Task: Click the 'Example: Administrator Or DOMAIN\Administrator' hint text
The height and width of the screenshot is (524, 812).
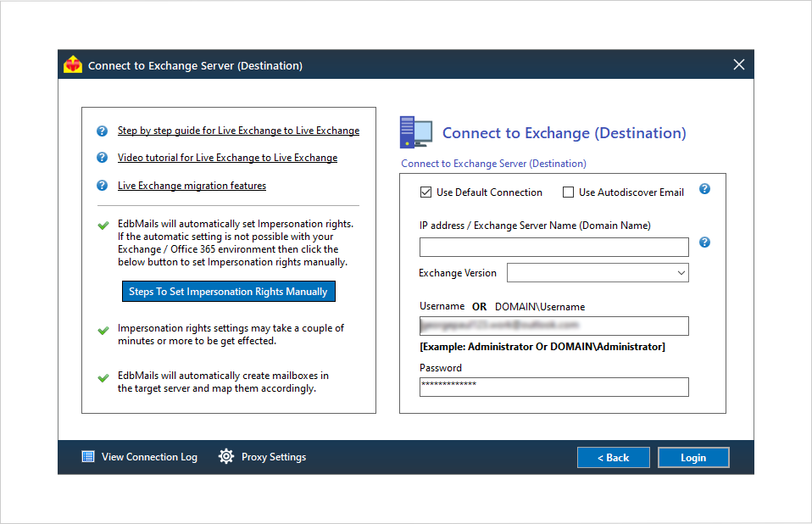Action: (x=542, y=347)
